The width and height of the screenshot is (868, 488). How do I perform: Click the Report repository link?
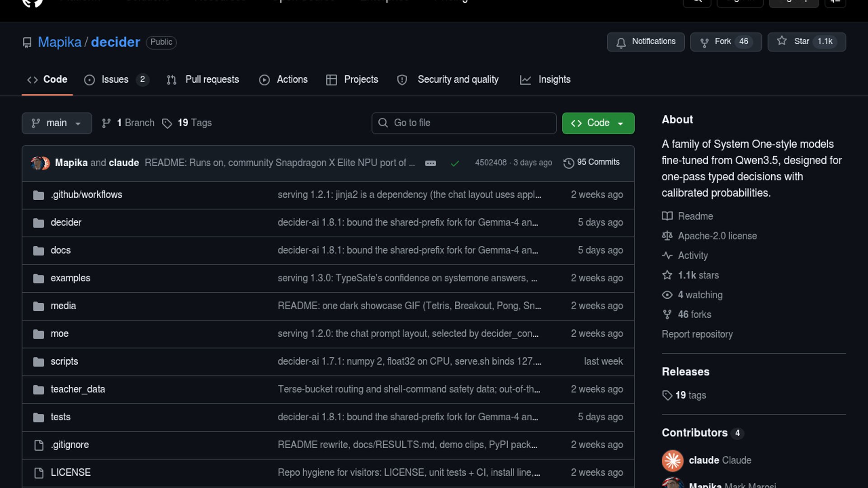[x=697, y=334]
